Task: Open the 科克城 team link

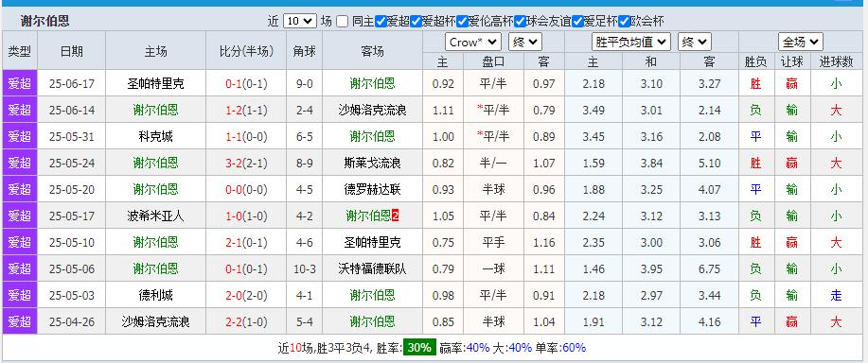Action: click(155, 136)
